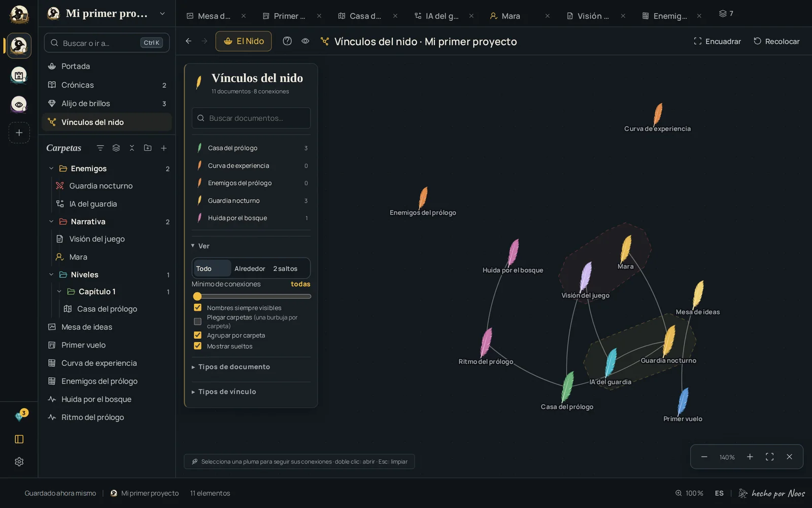Close the Casa d... tab
812x508 pixels.
pyautogui.click(x=395, y=16)
